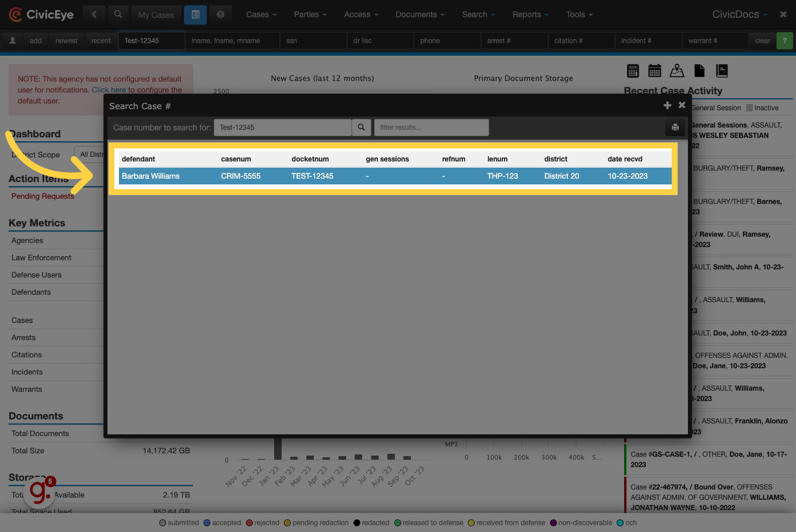Close the Search Case dialog
The height and width of the screenshot is (532, 796).
pos(682,105)
